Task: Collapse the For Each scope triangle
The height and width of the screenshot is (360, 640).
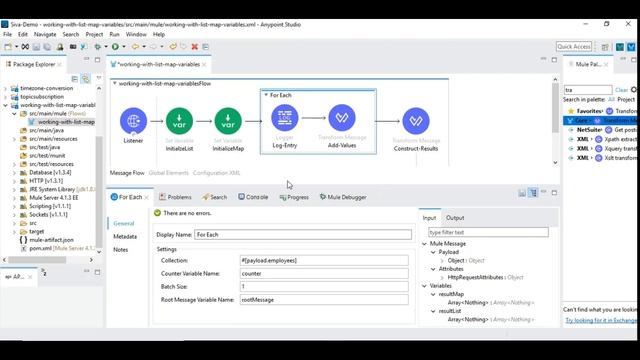Action: point(266,95)
